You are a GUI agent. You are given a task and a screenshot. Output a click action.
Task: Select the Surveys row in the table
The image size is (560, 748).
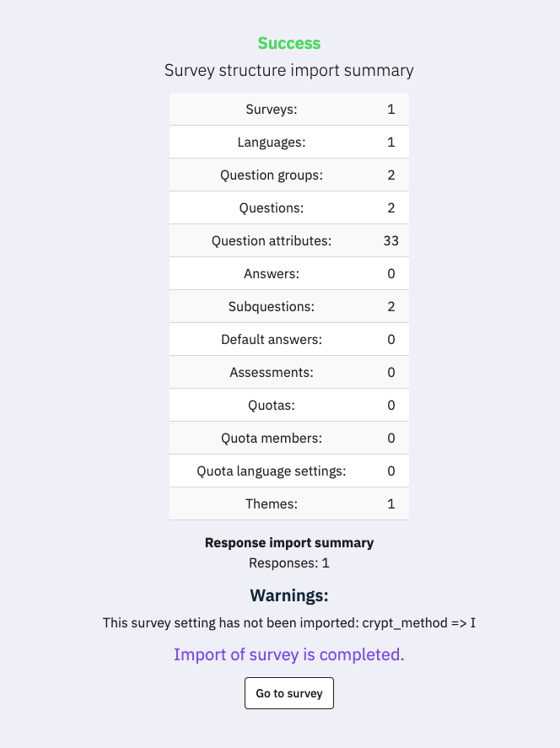tap(289, 110)
